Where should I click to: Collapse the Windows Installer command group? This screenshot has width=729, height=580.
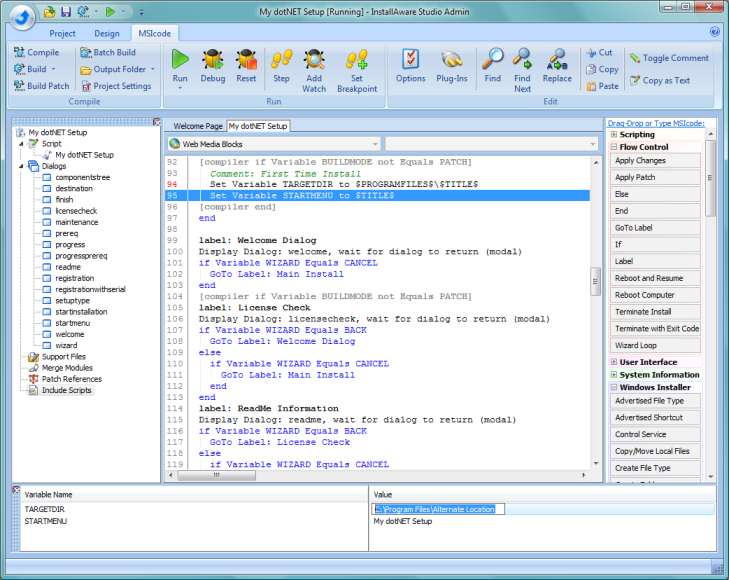(614, 387)
